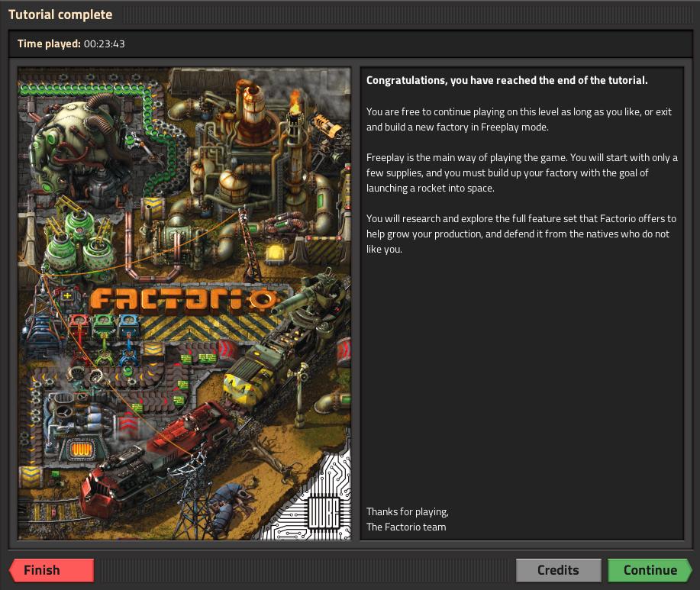Open the Credits screen
700x590 pixels.
(558, 570)
